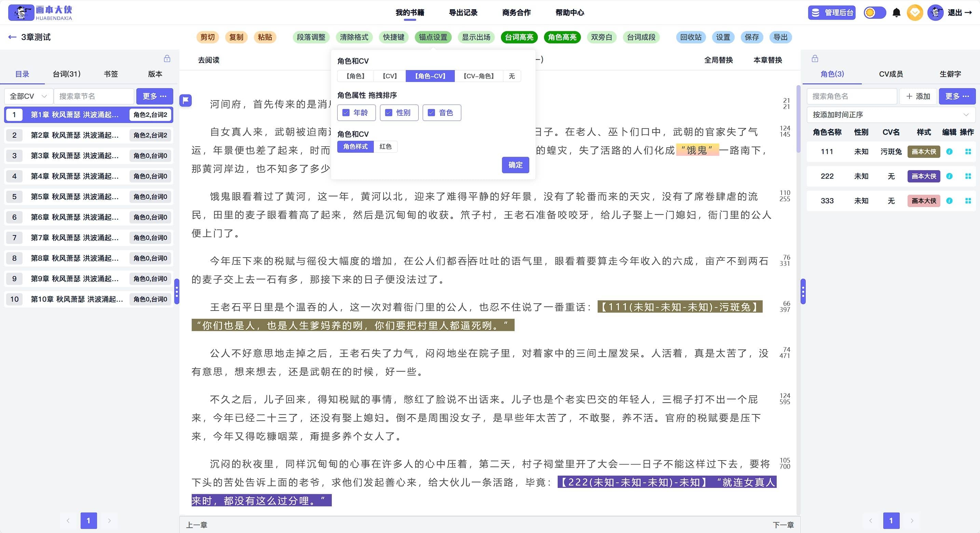Uncheck the 音色 attribute checkbox
The image size is (980, 533).
pyautogui.click(x=431, y=113)
